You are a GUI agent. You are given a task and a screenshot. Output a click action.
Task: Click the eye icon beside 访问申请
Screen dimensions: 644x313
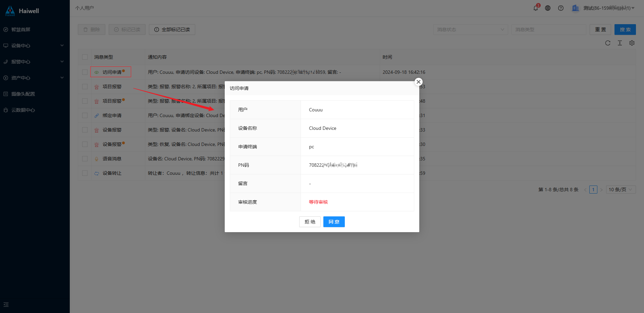(97, 72)
